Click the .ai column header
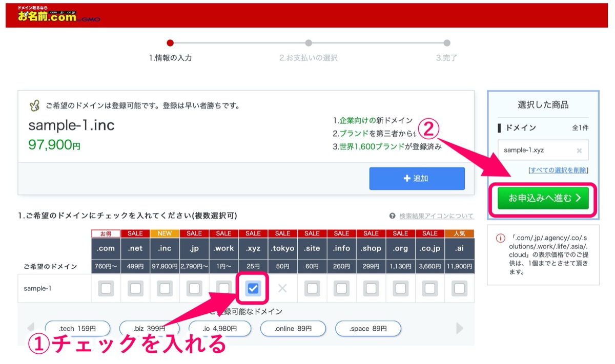This screenshot has height=364, width=615. pos(460,248)
